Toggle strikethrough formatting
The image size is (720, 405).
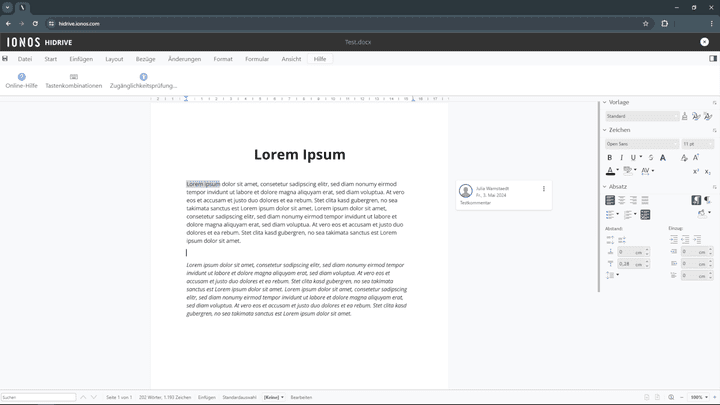[x=651, y=158]
